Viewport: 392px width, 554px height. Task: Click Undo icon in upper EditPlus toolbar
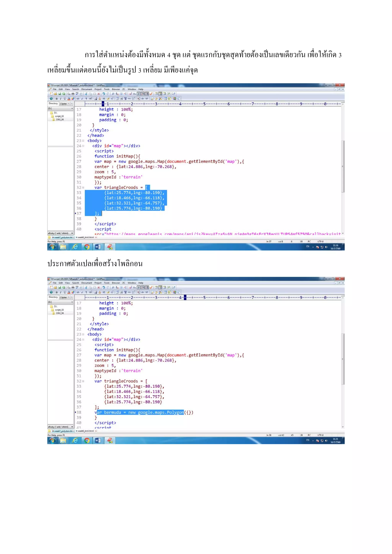[104, 94]
